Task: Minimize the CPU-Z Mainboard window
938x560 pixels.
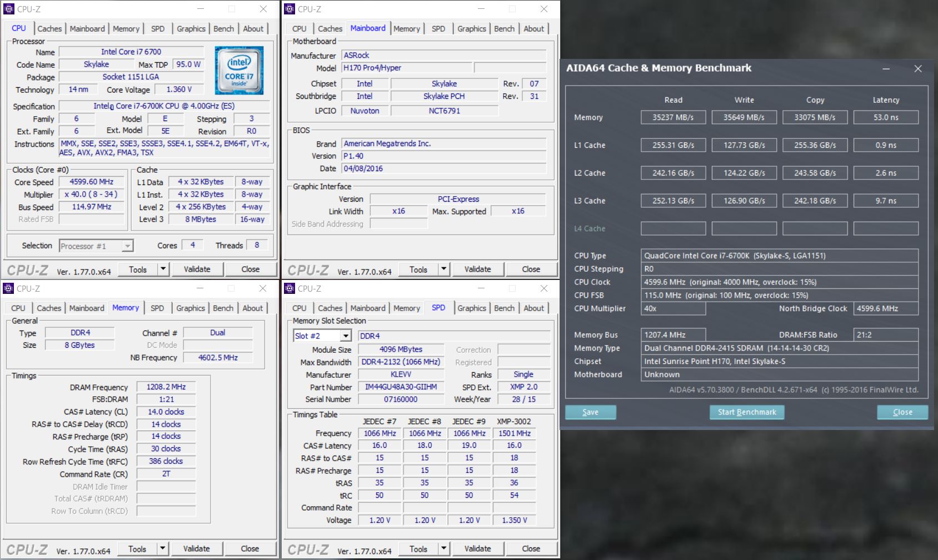Action: click(x=481, y=9)
